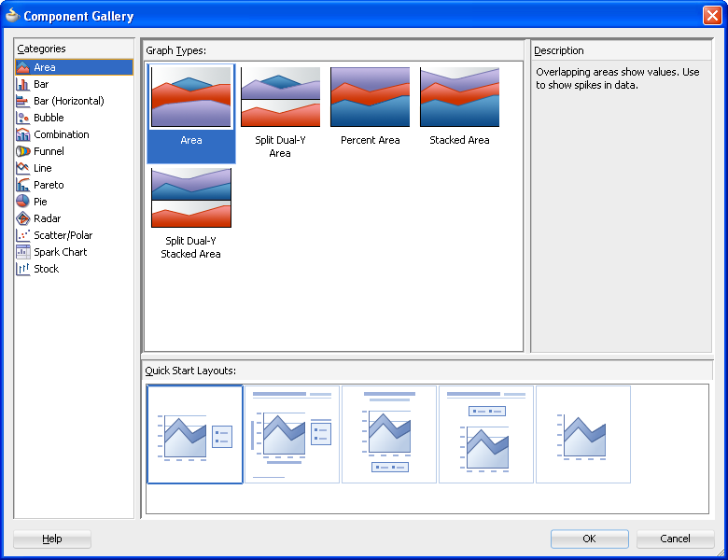Select the Scatter/Polar category icon
The image size is (728, 560).
point(22,235)
